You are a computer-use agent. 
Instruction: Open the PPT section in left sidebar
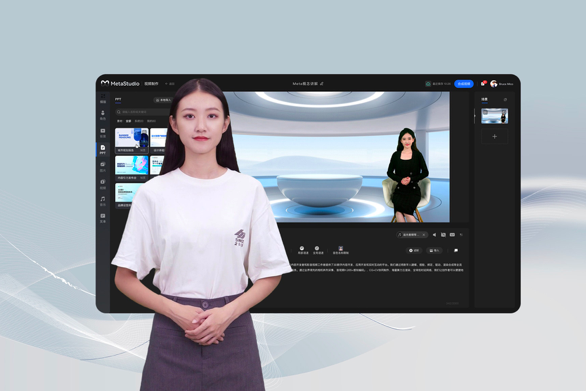click(103, 150)
